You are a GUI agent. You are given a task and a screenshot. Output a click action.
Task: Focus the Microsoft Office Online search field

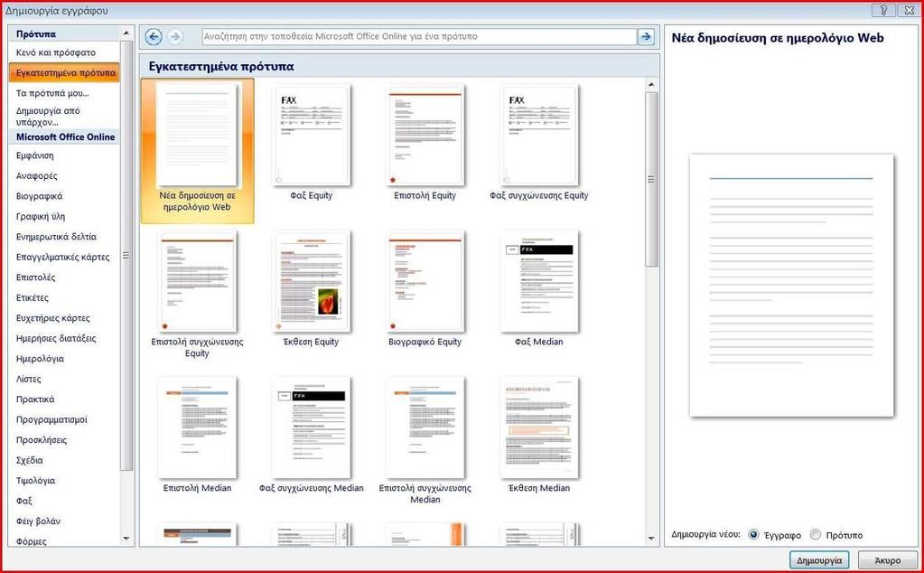pyautogui.click(x=419, y=36)
